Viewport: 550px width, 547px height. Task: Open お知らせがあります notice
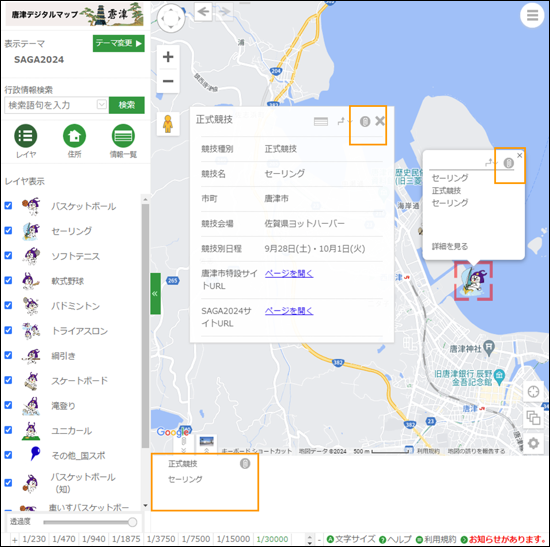click(x=503, y=539)
